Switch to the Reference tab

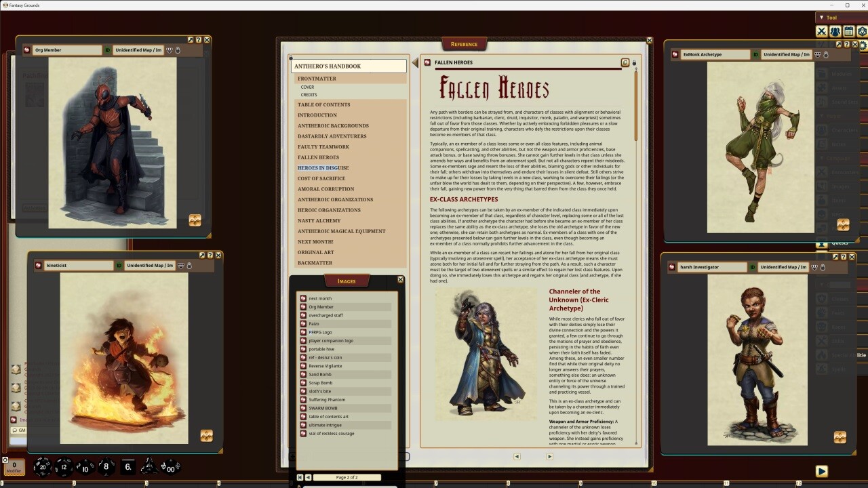464,43
